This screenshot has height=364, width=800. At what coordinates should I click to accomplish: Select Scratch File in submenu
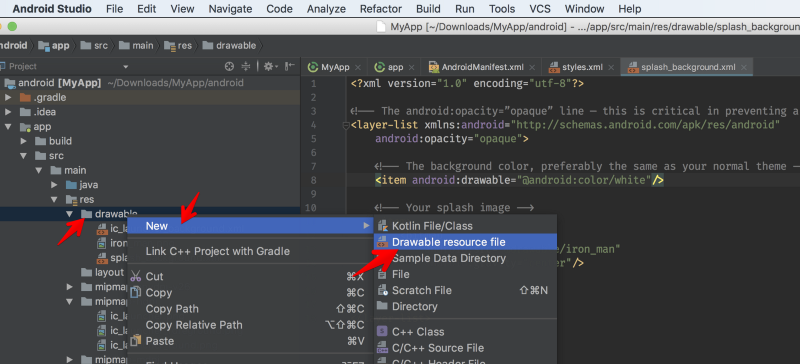click(465, 290)
